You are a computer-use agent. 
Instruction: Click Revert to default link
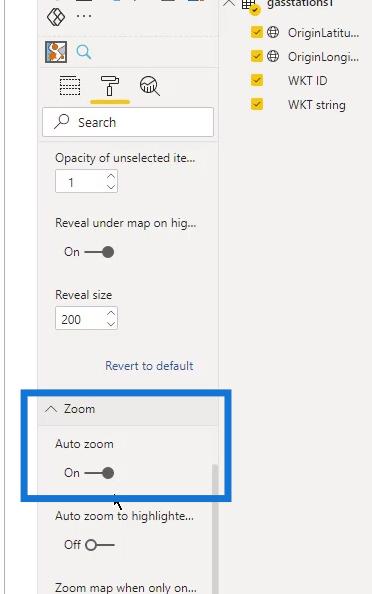pos(149,366)
